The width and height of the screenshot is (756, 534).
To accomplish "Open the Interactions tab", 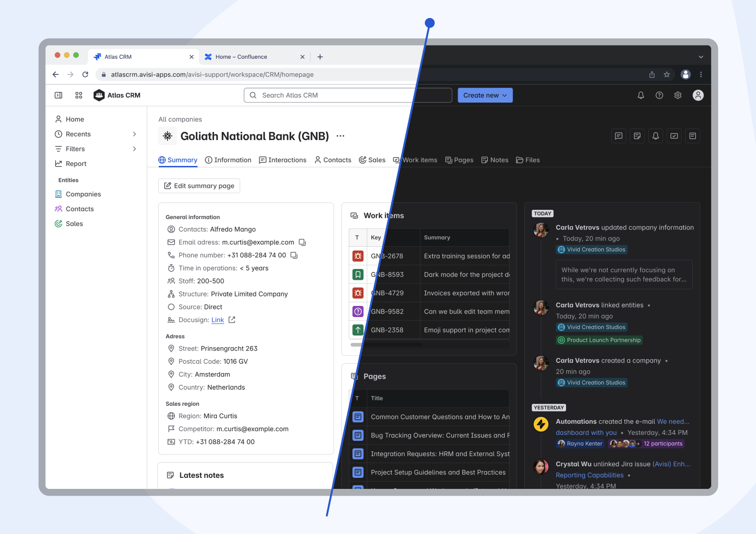I will point(283,160).
